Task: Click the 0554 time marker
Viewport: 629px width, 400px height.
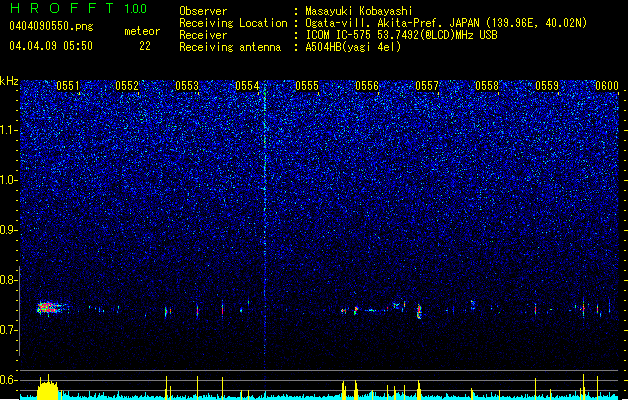Action: coord(247,86)
